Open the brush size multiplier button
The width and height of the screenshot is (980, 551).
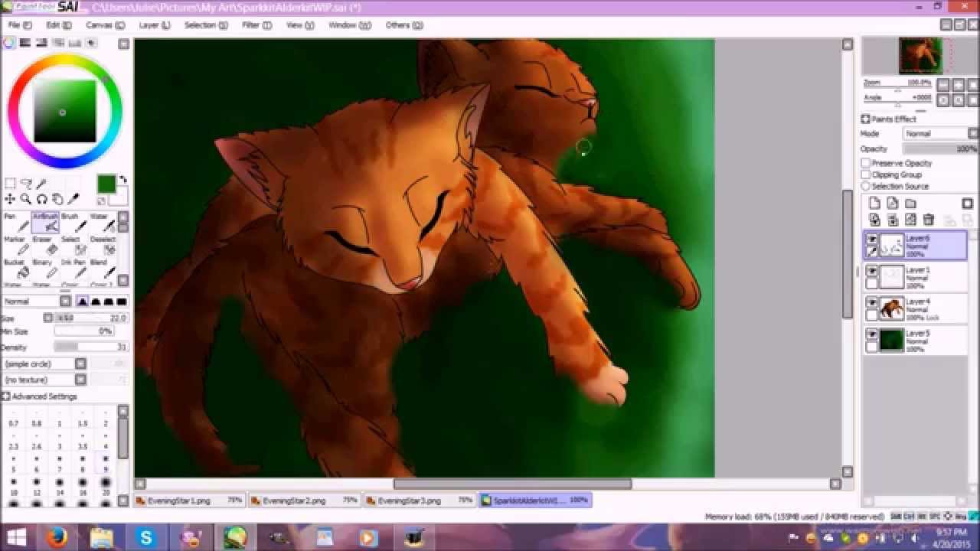(47, 318)
